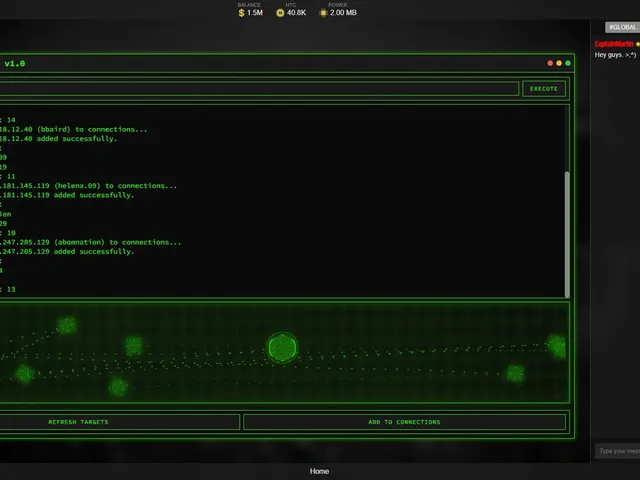Click the "247.205.129 added successfully." line
Screen dimensions: 640x480
pos(67,251)
